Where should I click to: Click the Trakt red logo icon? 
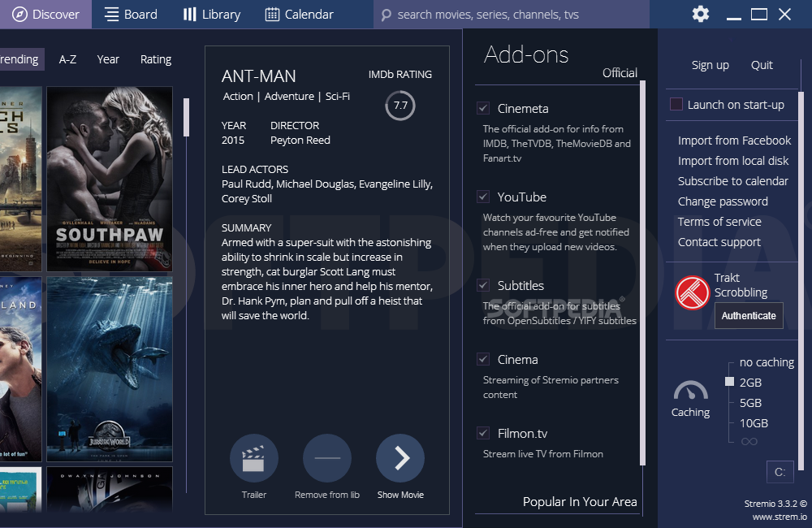click(x=693, y=292)
